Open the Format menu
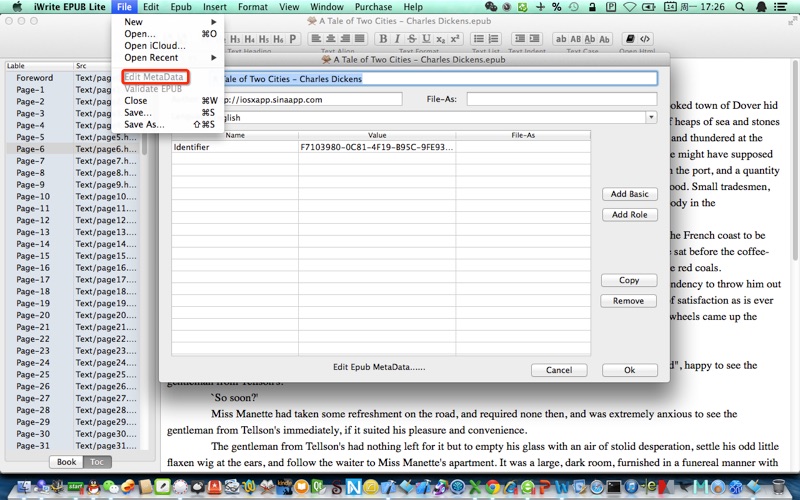 (x=253, y=7)
